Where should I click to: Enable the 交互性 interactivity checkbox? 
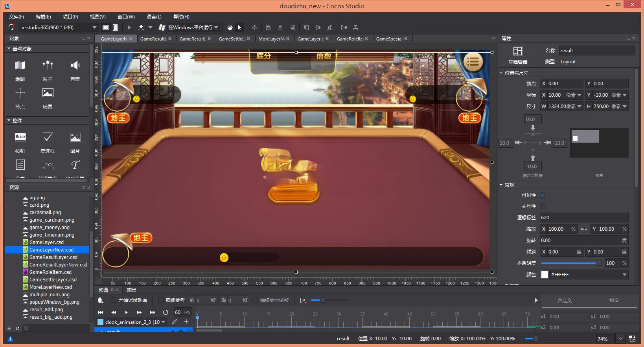(543, 206)
